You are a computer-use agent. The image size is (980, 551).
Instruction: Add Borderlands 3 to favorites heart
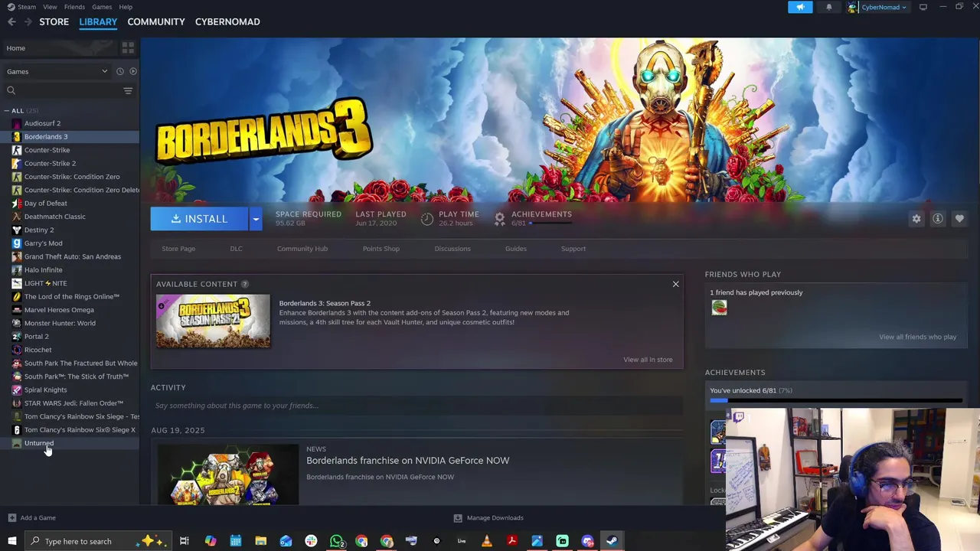[959, 219]
